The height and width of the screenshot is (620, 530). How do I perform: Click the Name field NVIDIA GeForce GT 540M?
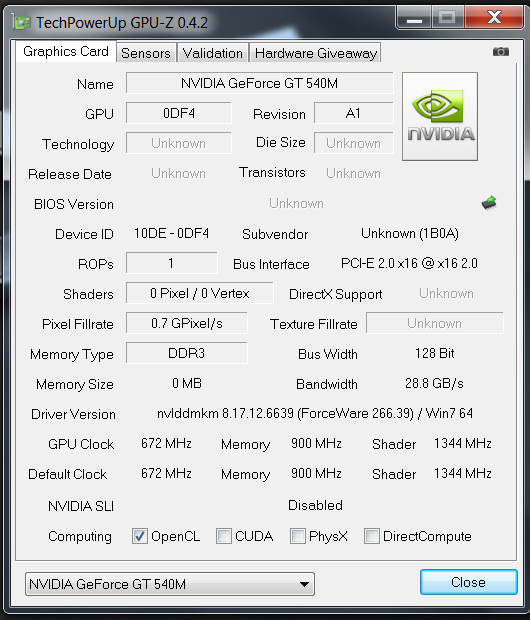pyautogui.click(x=259, y=83)
